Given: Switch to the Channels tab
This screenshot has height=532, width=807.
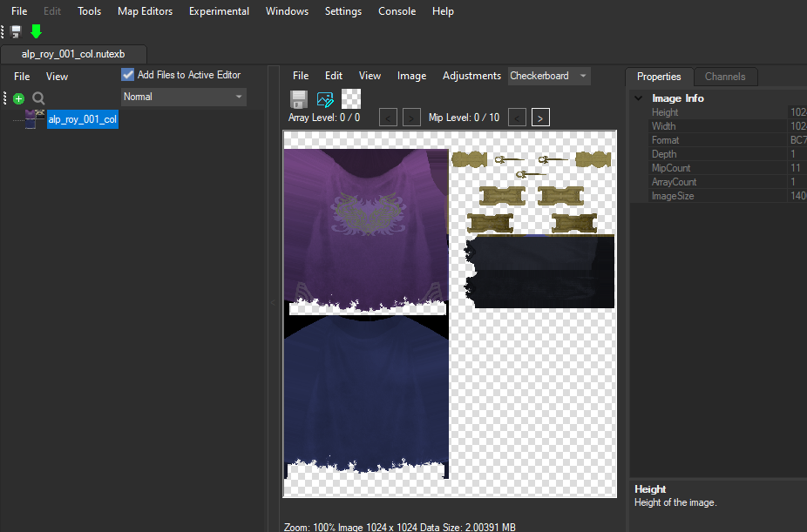Looking at the screenshot, I should (x=726, y=77).
